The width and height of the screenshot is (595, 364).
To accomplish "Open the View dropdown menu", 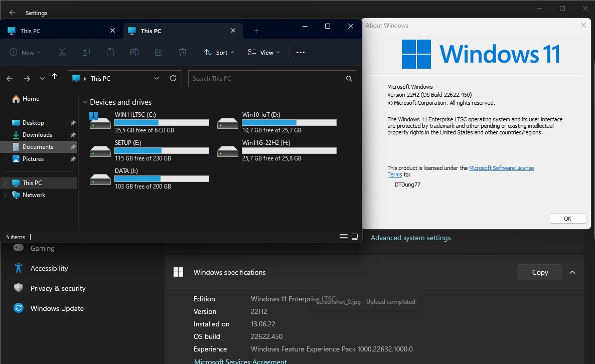I will coord(264,52).
